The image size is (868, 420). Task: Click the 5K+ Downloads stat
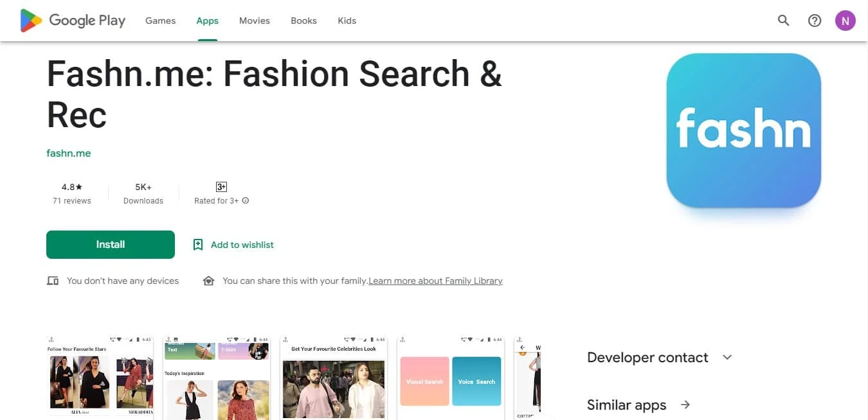click(143, 193)
